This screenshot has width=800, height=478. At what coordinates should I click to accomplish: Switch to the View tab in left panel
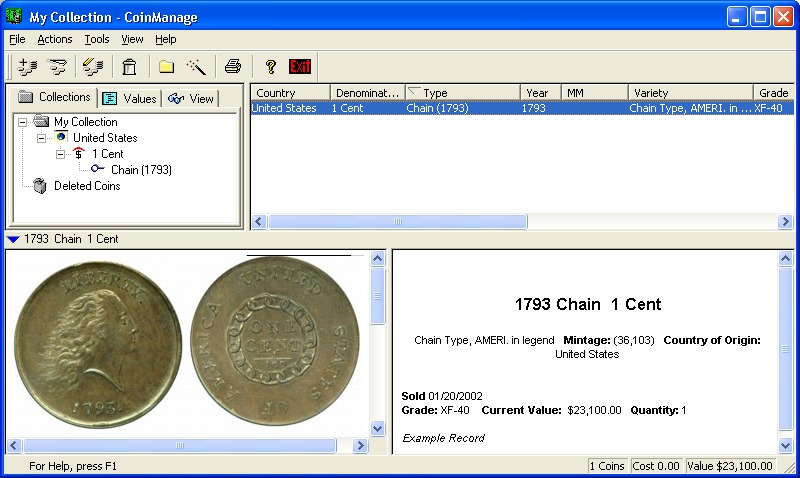pos(191,98)
